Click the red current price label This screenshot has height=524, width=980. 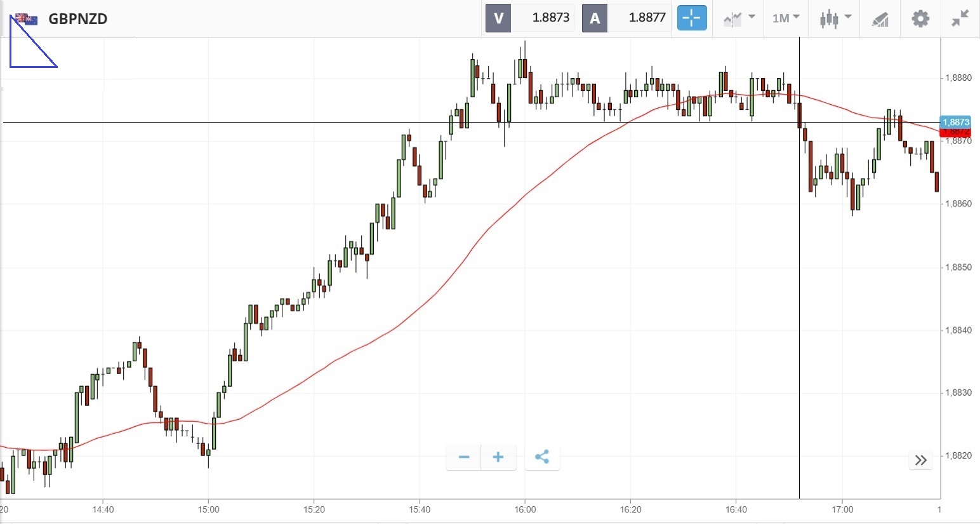955,133
